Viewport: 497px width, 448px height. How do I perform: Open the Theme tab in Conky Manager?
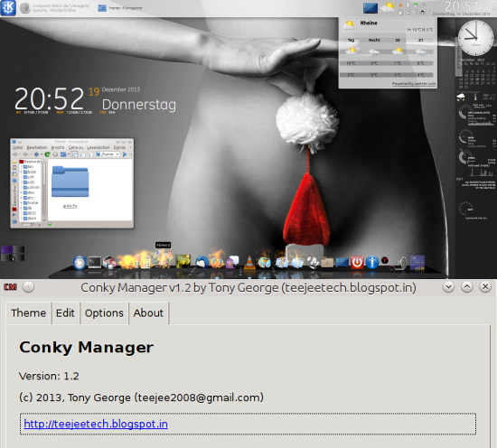pyautogui.click(x=29, y=313)
